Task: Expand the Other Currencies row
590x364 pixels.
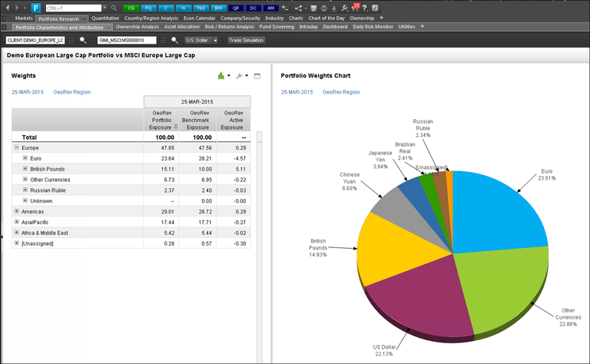Action: click(x=25, y=180)
